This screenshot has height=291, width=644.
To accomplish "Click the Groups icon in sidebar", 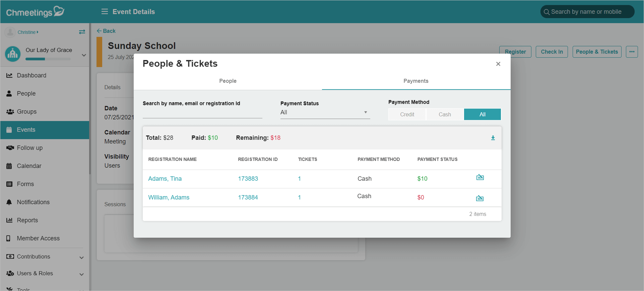I will [10, 112].
